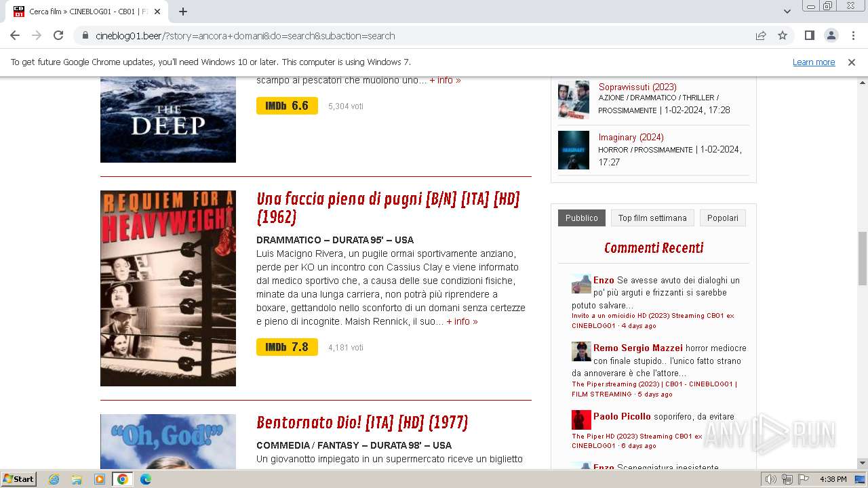Expand the tab search dropdown
868x488 pixels.
(x=787, y=12)
